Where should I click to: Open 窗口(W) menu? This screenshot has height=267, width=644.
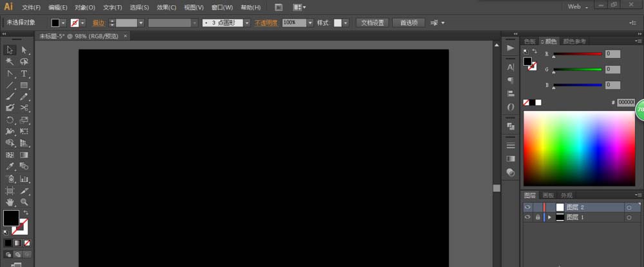[222, 7]
